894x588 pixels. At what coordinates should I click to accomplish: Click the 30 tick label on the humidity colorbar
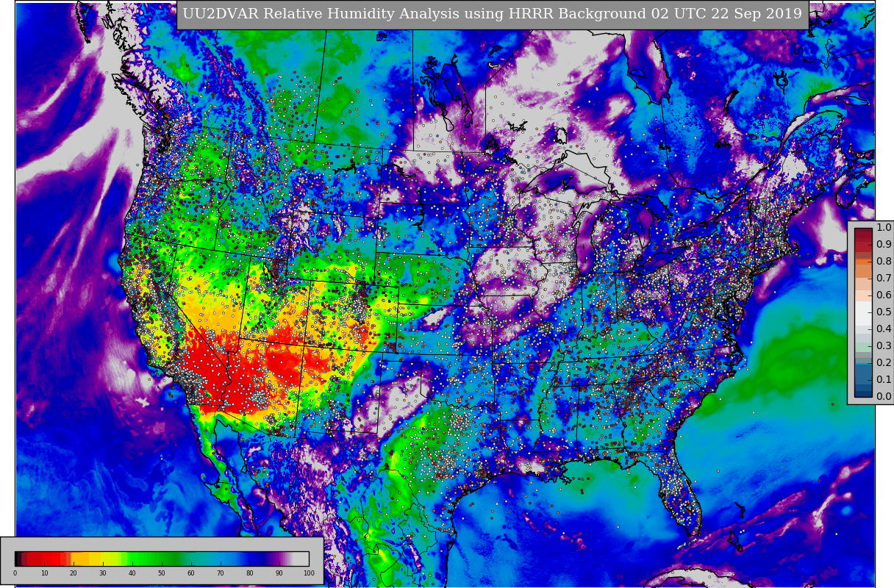tap(103, 573)
